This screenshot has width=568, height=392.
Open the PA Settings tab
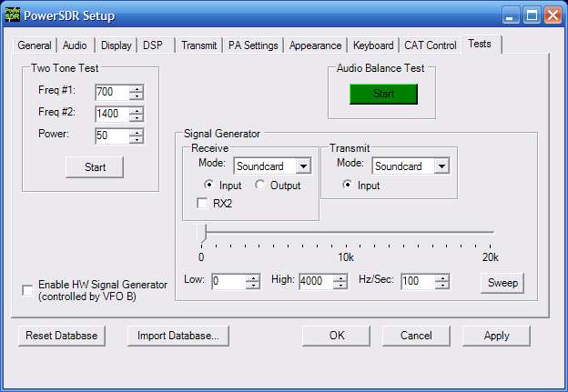(254, 45)
